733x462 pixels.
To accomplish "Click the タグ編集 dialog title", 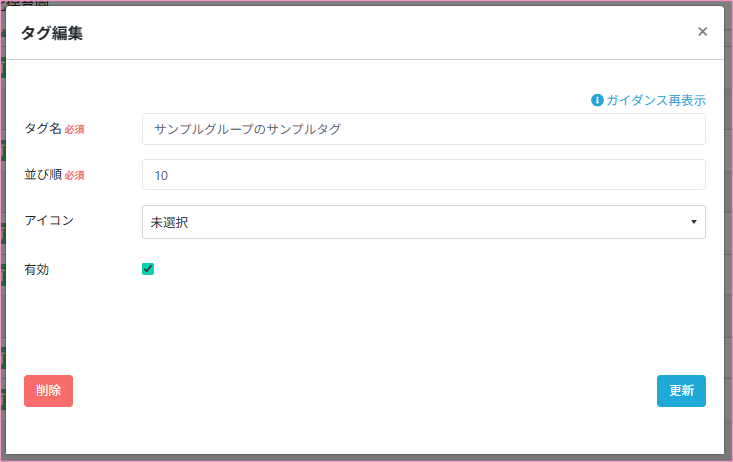I will (x=52, y=33).
